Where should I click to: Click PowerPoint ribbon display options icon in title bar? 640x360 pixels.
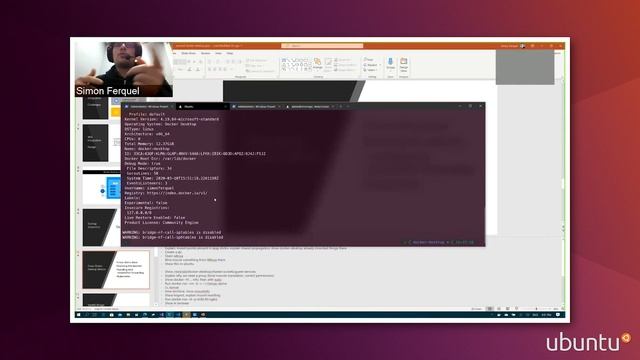(x=532, y=46)
